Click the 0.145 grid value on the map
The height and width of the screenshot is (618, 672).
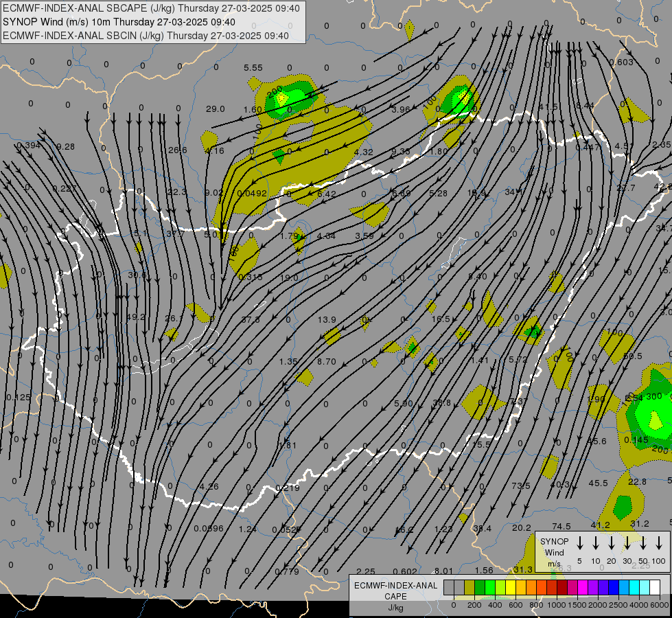click(x=636, y=439)
